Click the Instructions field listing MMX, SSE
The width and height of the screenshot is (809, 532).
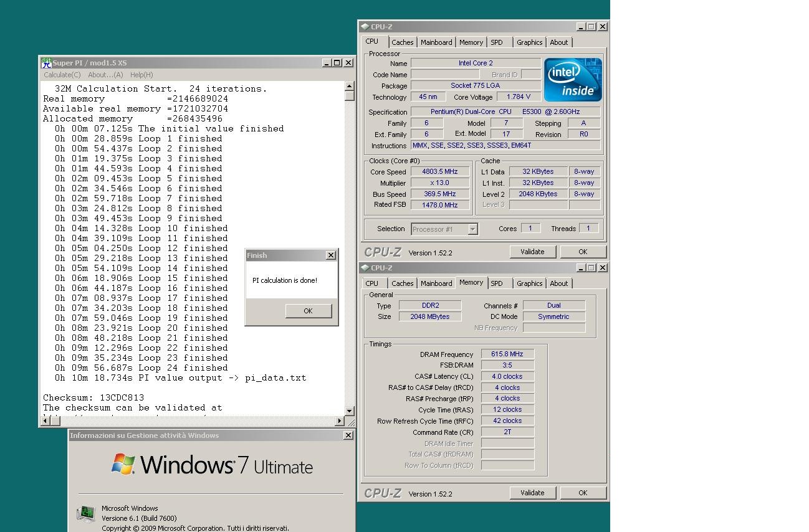point(505,146)
